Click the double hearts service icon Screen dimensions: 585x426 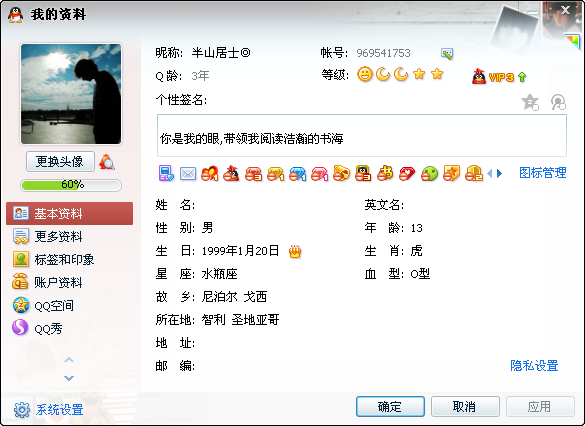click(210, 173)
